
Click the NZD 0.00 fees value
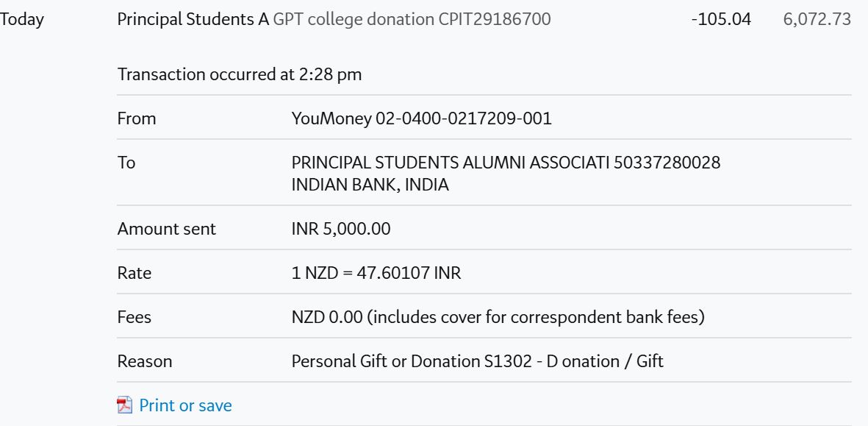click(x=327, y=317)
